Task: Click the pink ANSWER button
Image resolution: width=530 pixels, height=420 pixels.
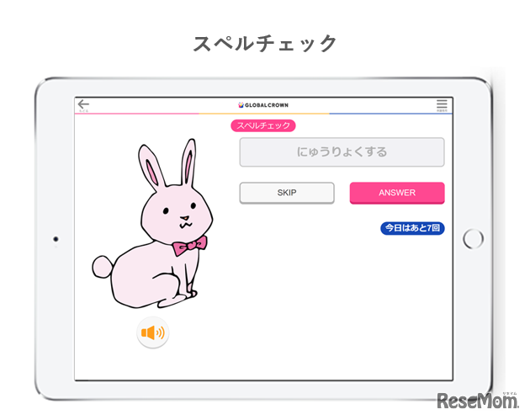Action: [x=397, y=193]
